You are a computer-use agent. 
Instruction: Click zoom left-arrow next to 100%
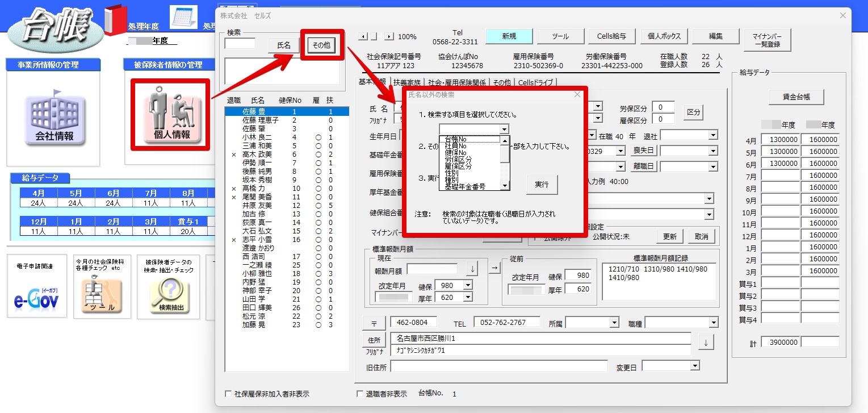pos(364,36)
